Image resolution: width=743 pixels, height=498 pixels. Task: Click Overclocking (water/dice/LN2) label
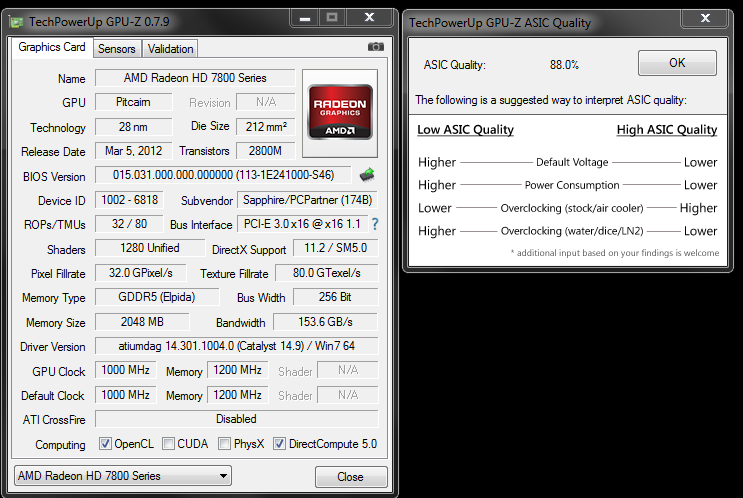pos(572,231)
